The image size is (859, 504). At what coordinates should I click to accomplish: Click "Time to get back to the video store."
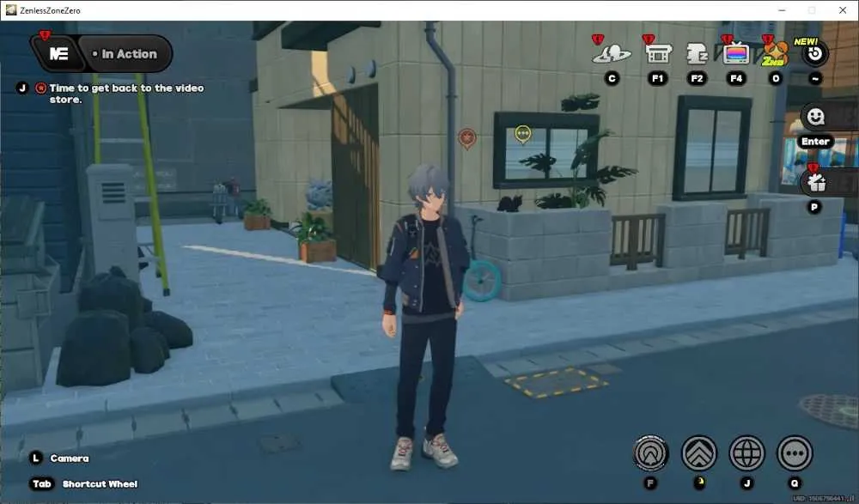click(126, 94)
